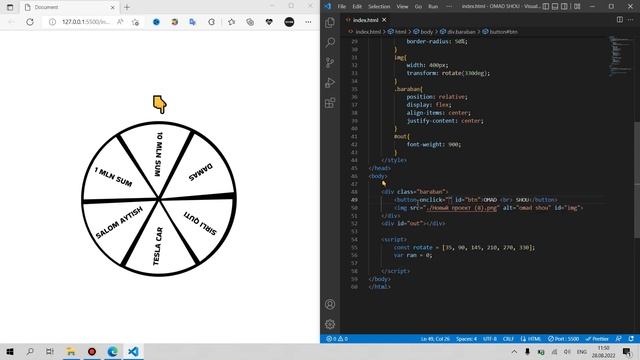Open Collections icon in Edge toolbar
This screenshot has height=360, width=640.
[x=250, y=22]
